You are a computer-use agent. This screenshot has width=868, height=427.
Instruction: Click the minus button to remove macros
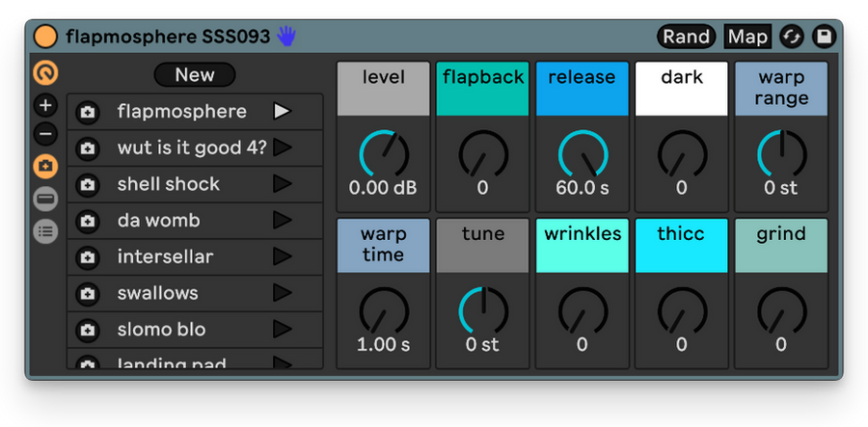tap(45, 134)
